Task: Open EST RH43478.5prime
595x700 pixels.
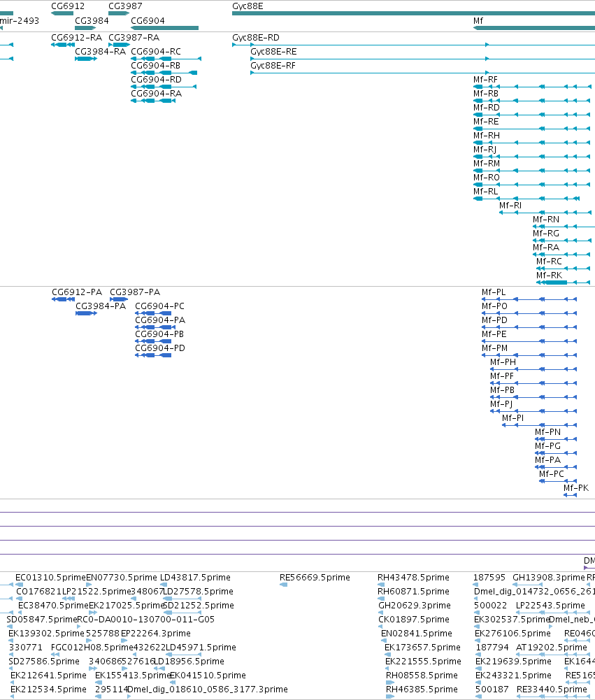Action: click(x=413, y=578)
